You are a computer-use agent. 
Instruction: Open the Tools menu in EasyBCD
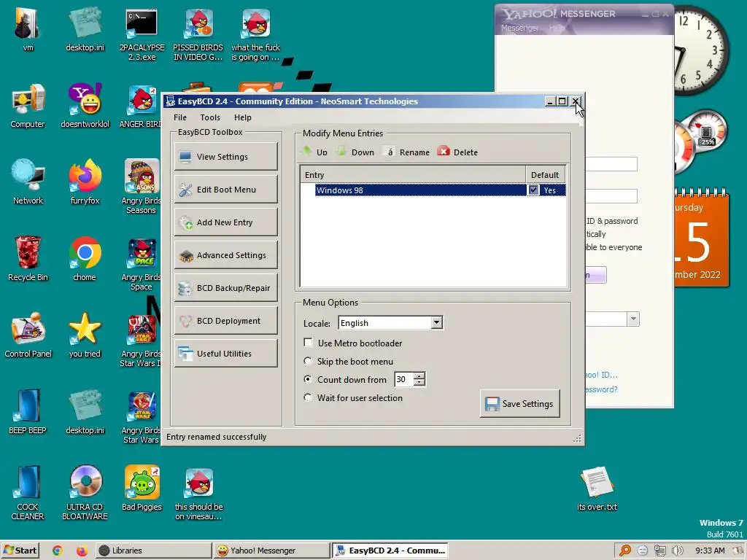[x=210, y=117]
